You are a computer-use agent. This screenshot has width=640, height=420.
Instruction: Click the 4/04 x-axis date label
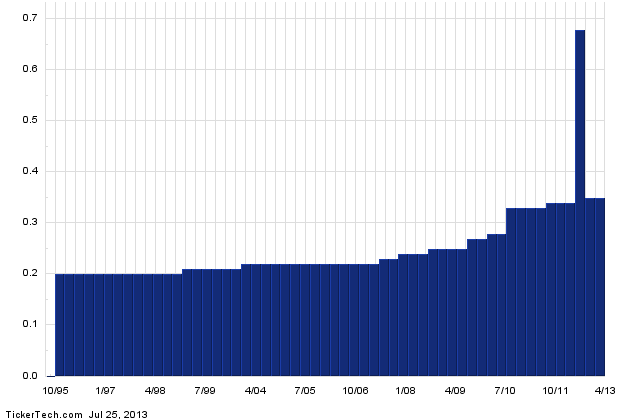tap(255, 391)
